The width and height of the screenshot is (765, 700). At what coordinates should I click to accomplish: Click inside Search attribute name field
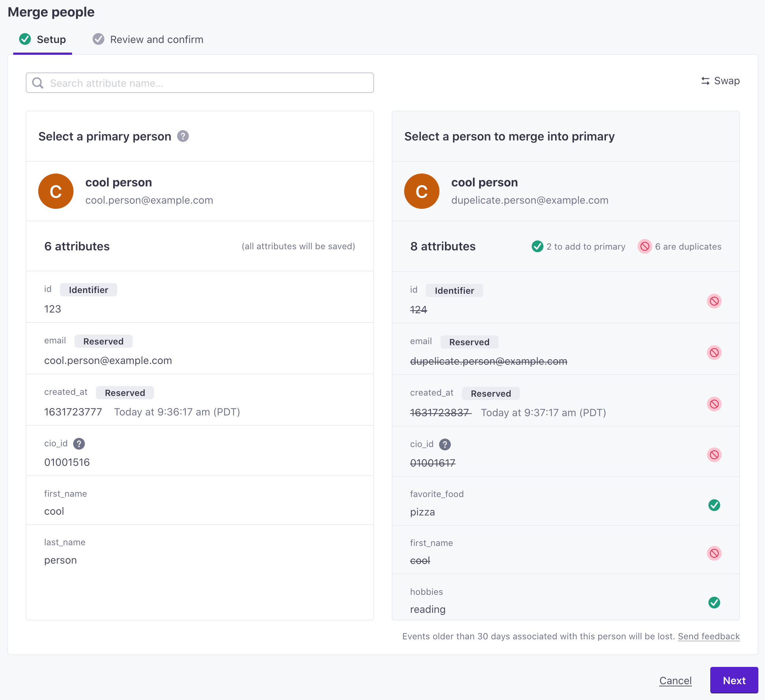(200, 83)
